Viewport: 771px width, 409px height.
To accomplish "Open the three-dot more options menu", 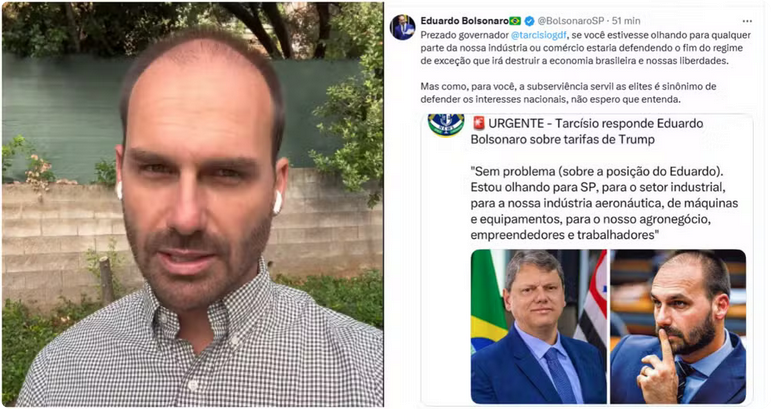I will [747, 21].
